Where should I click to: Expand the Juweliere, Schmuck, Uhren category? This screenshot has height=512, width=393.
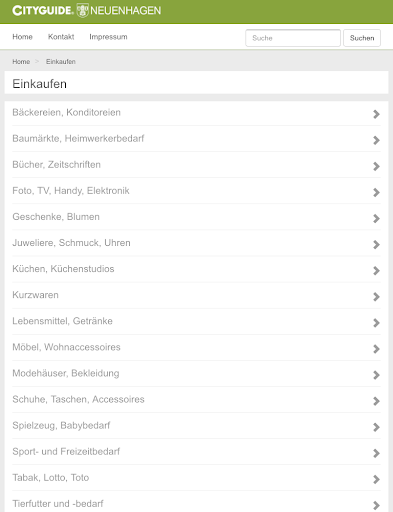(196, 243)
